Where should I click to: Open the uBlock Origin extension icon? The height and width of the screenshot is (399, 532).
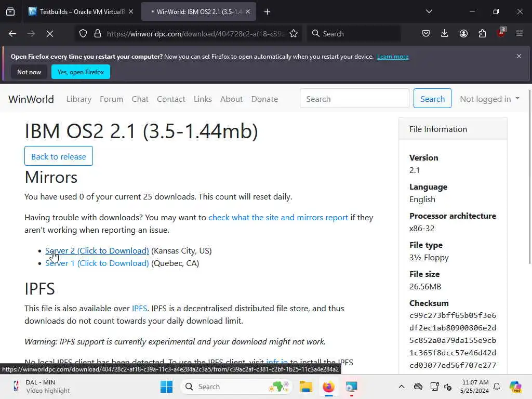tap(501, 33)
